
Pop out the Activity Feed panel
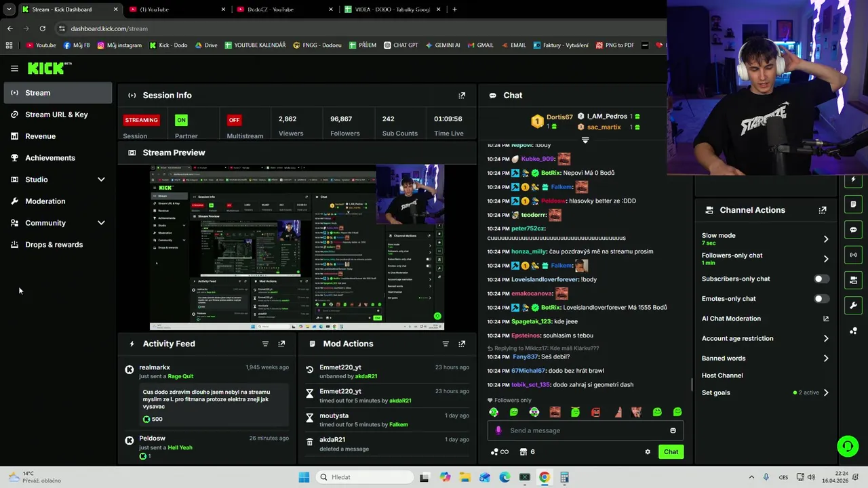281,344
